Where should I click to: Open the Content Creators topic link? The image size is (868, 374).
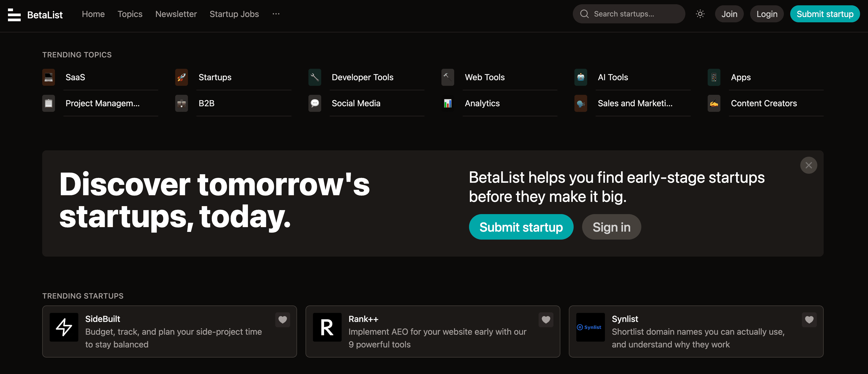pyautogui.click(x=764, y=103)
